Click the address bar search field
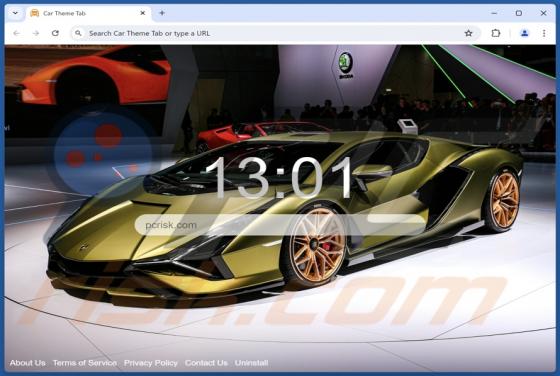 [275, 33]
